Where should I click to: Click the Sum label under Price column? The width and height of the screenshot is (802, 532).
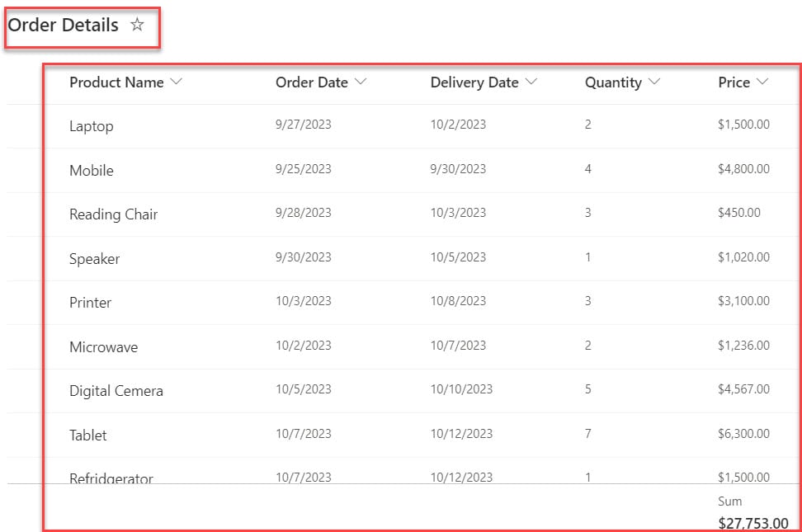click(730, 501)
